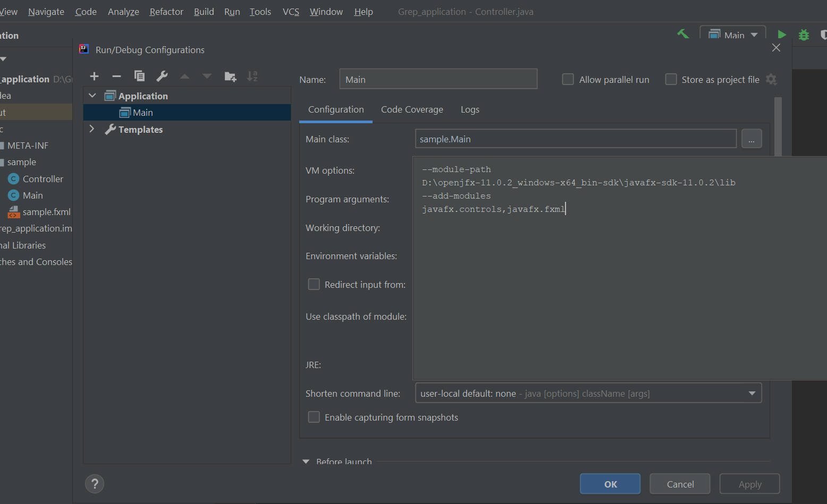Click the IntelliJ dialog logo icon
Screen dimensions: 827x504
84,49
